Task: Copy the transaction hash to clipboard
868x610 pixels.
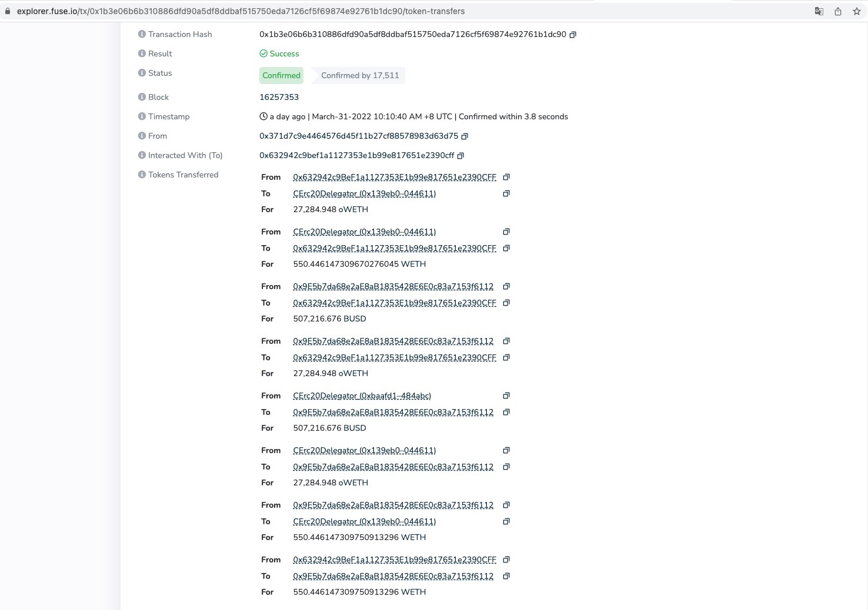Action: [573, 35]
